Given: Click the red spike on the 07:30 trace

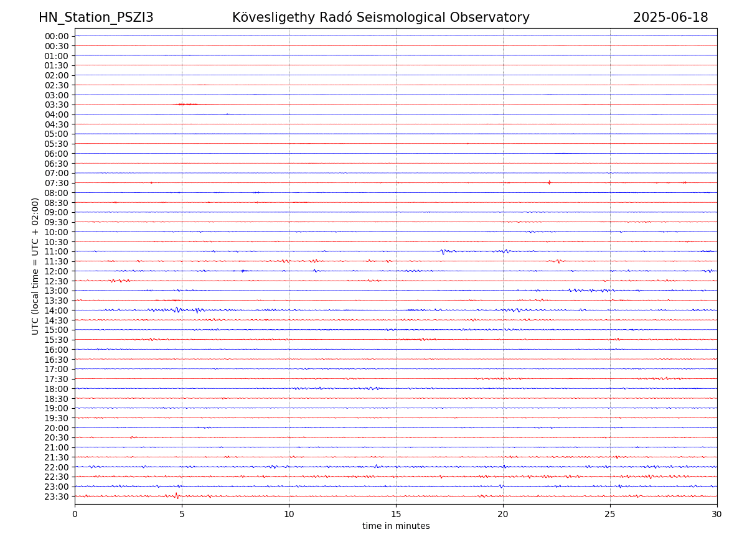Looking at the screenshot, I should click(549, 182).
